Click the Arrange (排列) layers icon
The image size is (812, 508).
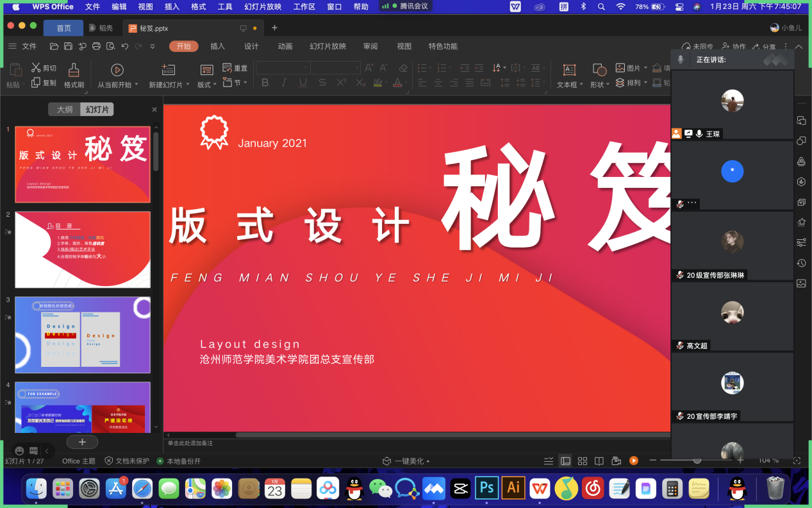click(x=620, y=83)
